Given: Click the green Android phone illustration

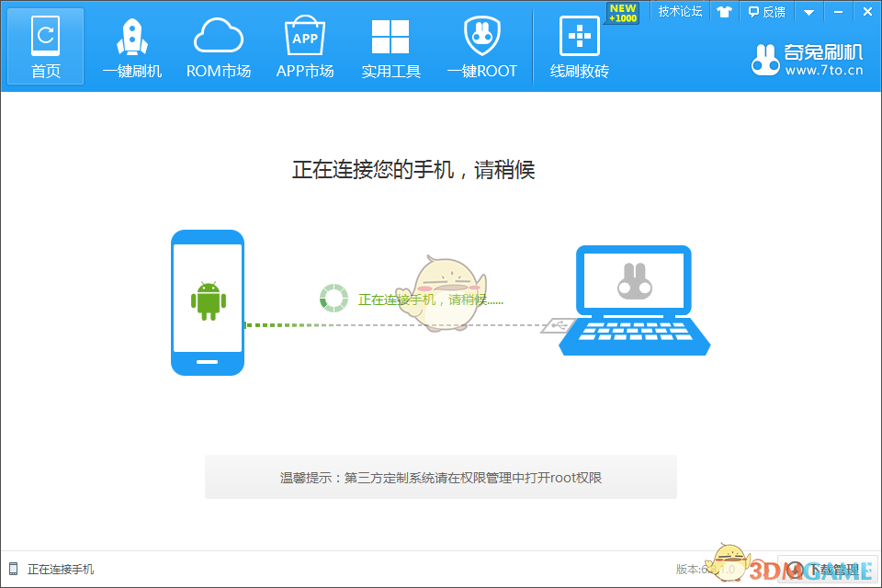Looking at the screenshot, I should [207, 301].
